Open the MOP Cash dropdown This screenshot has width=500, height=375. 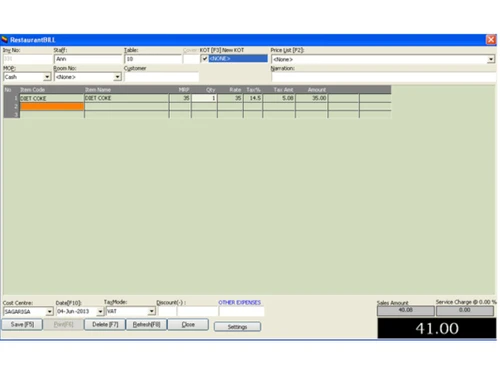coord(47,77)
